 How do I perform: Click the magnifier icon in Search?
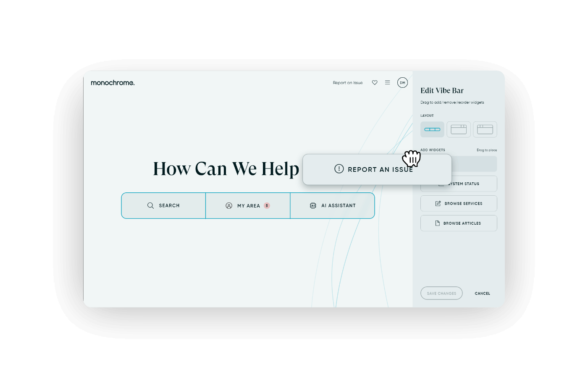[x=150, y=205]
